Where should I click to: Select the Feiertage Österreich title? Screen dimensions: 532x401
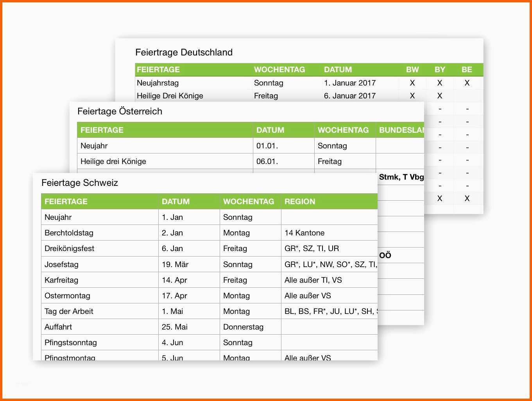[x=120, y=111]
